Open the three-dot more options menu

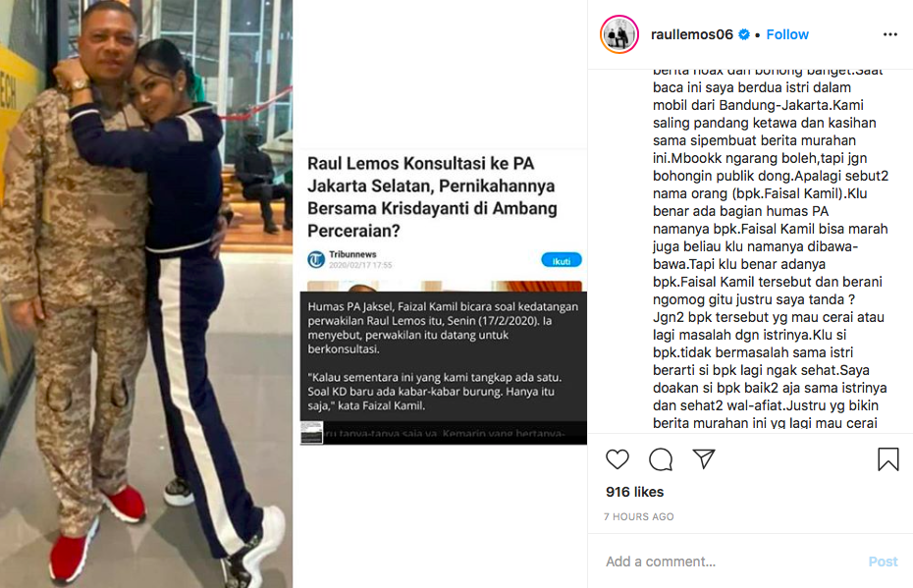tap(890, 34)
